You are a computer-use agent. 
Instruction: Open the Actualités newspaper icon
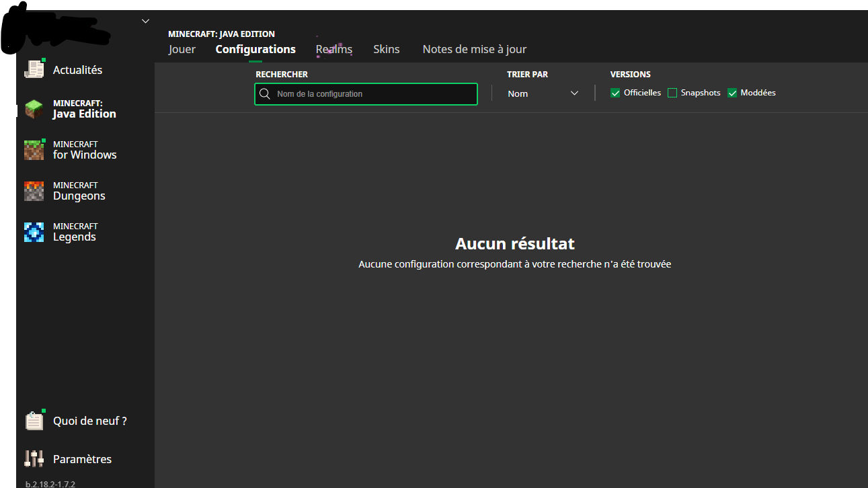34,69
